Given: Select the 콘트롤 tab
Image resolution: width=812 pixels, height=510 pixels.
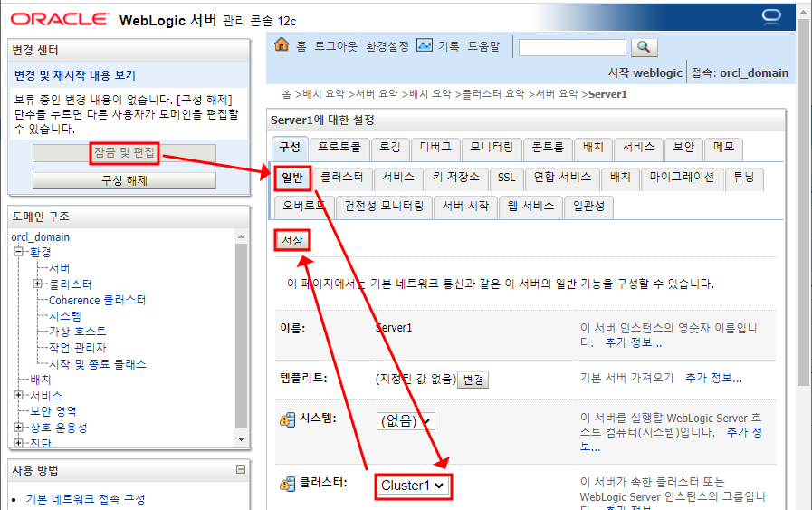Looking at the screenshot, I should pos(548,149).
